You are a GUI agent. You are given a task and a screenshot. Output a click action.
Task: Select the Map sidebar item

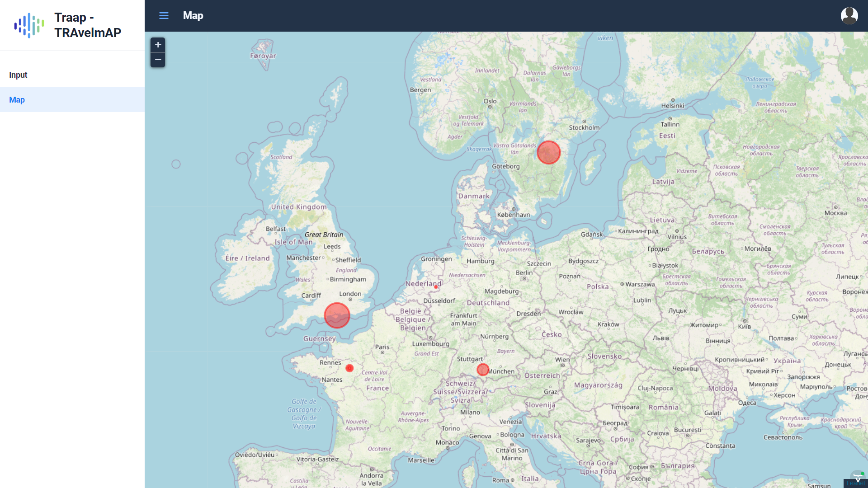(17, 100)
